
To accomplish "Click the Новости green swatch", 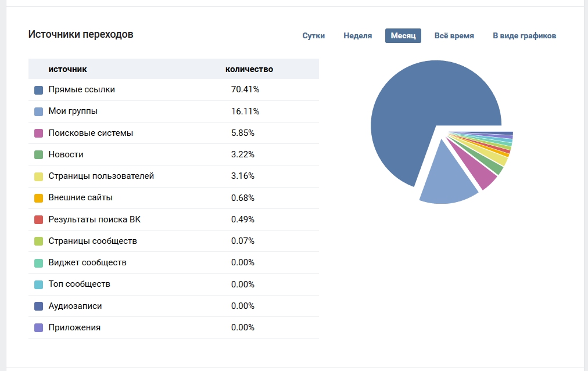I will 39,155.
